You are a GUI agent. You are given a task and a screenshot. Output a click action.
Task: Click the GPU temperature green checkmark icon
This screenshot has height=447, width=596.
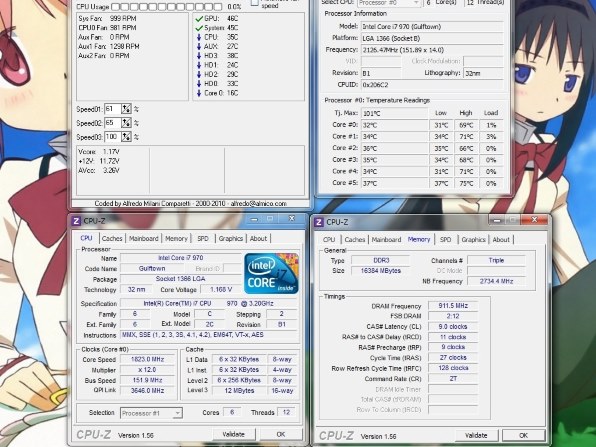tap(199, 19)
